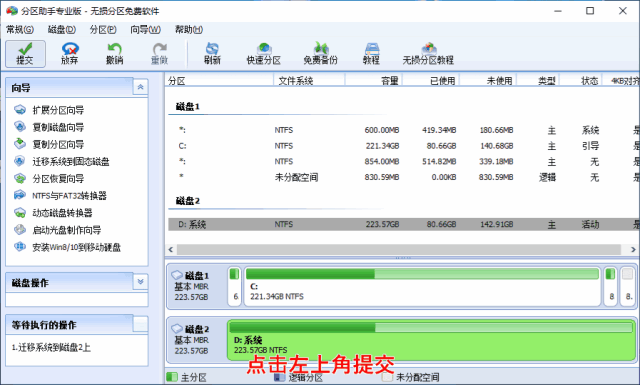Viewport: 640px width, 385px height.
Task: Open the 向导(W) menu
Action: pyautogui.click(x=145, y=29)
